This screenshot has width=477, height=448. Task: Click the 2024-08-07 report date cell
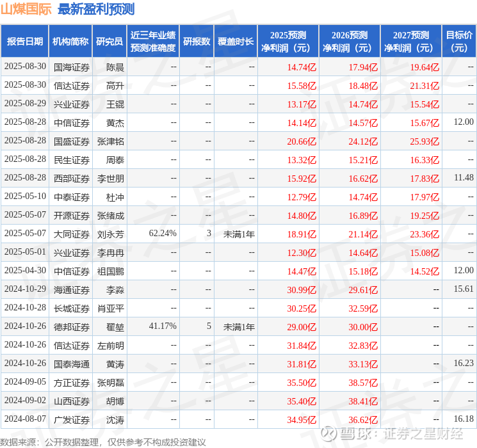point(25,419)
